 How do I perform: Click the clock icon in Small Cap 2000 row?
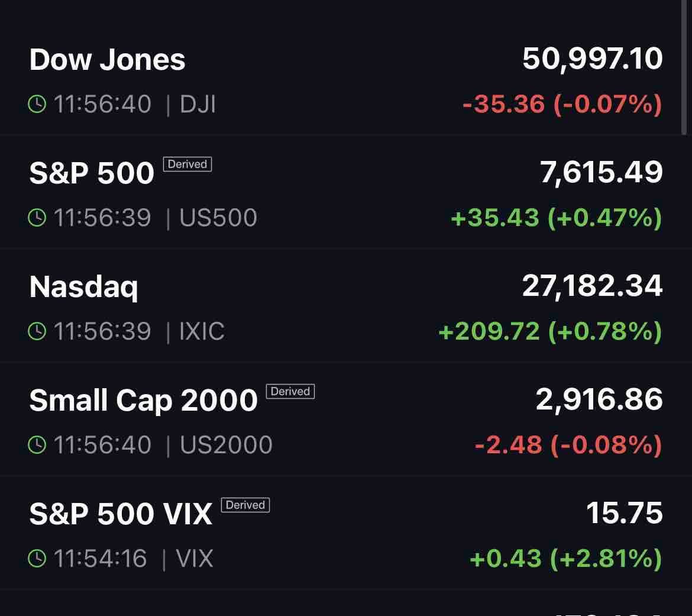pyautogui.click(x=37, y=444)
